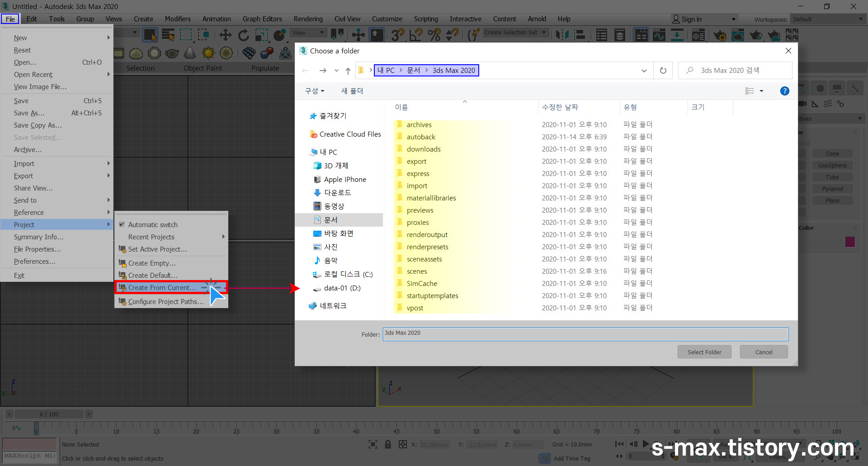Viewport: 868px width, 466px height.
Task: Select the Select Object tool
Action: [x=150, y=35]
